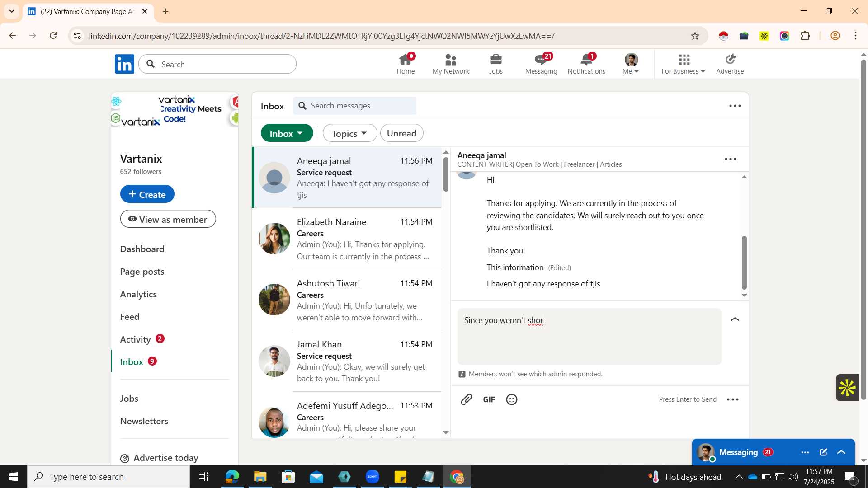
Task: Open Adefemi Yusuff conversation
Action: tap(347, 416)
